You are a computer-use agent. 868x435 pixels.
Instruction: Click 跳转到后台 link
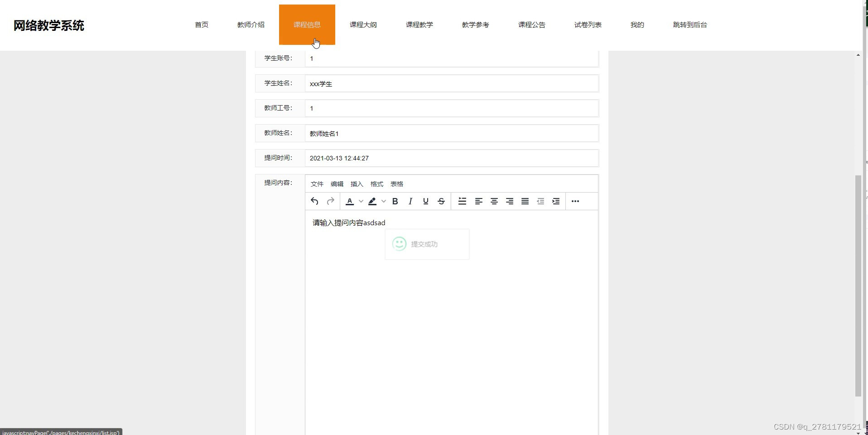pos(690,25)
